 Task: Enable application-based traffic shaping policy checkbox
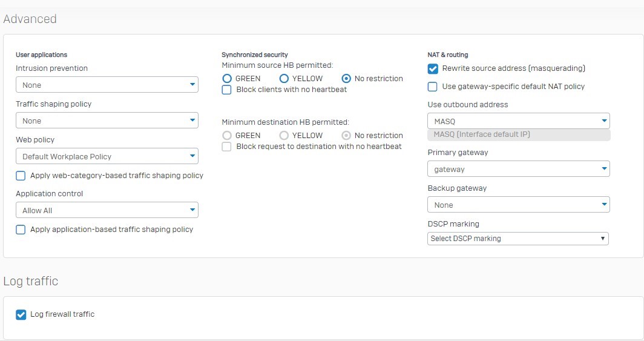tap(21, 230)
